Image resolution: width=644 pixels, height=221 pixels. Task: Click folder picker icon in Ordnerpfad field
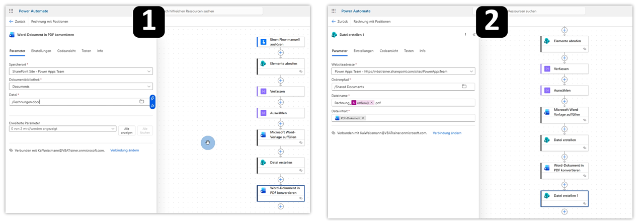point(464,87)
